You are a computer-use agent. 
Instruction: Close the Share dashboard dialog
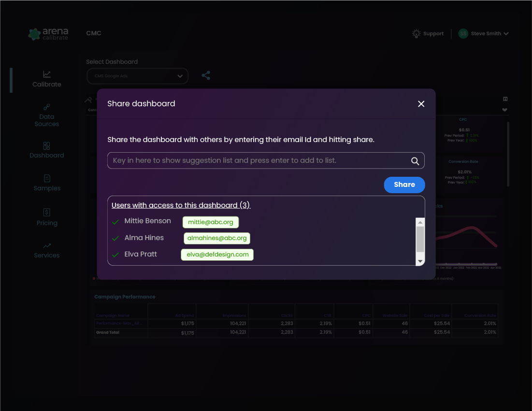point(421,104)
